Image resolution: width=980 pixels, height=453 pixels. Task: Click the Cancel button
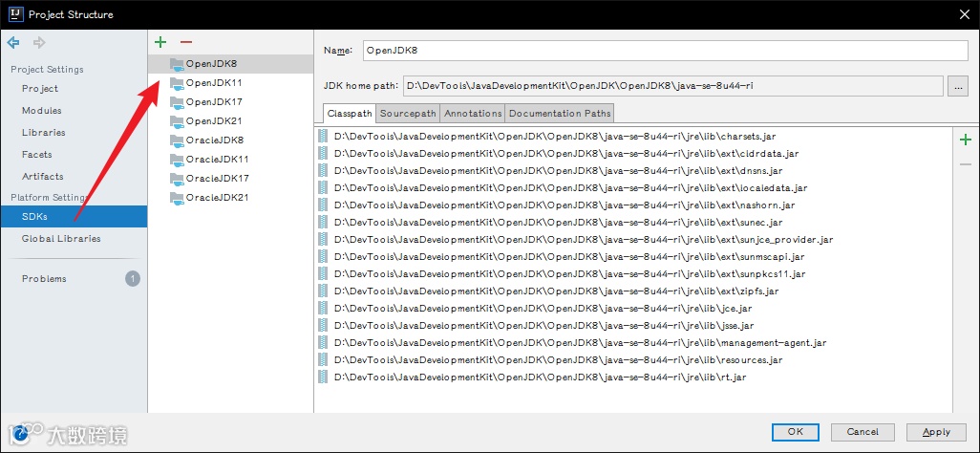click(x=863, y=432)
